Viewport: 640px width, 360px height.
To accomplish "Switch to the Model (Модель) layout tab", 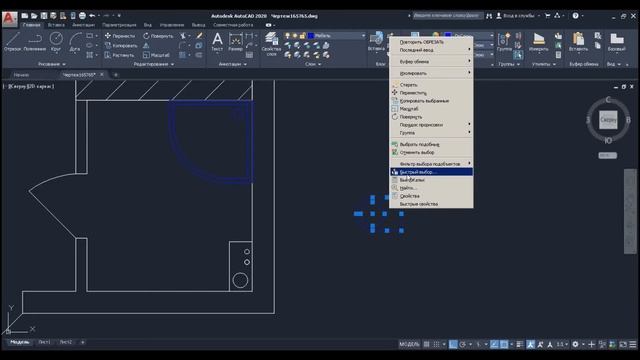I will coord(19,342).
